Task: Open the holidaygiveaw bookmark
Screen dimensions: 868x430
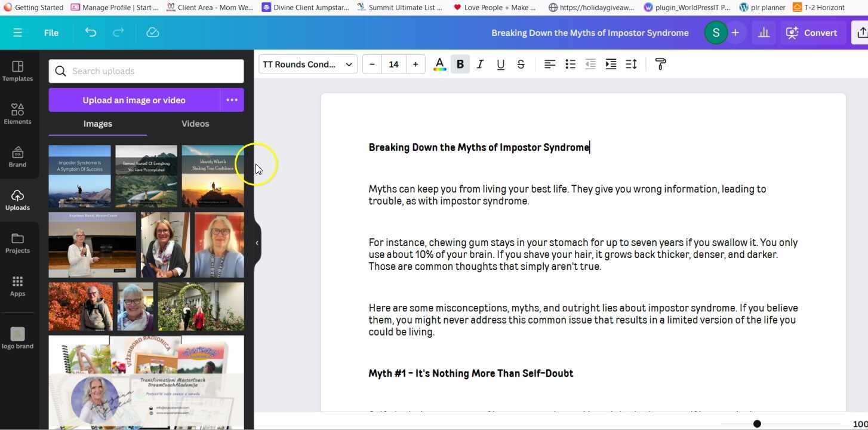Action: click(592, 7)
